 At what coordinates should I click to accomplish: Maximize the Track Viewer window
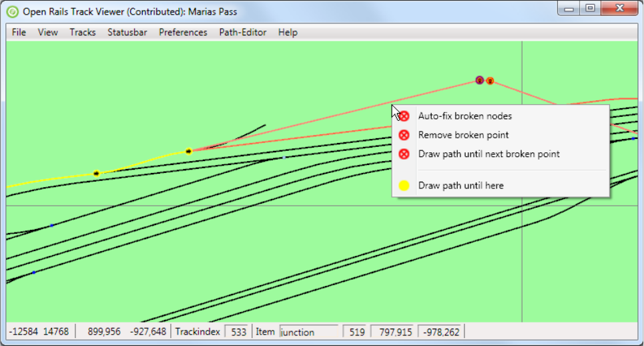590,8
